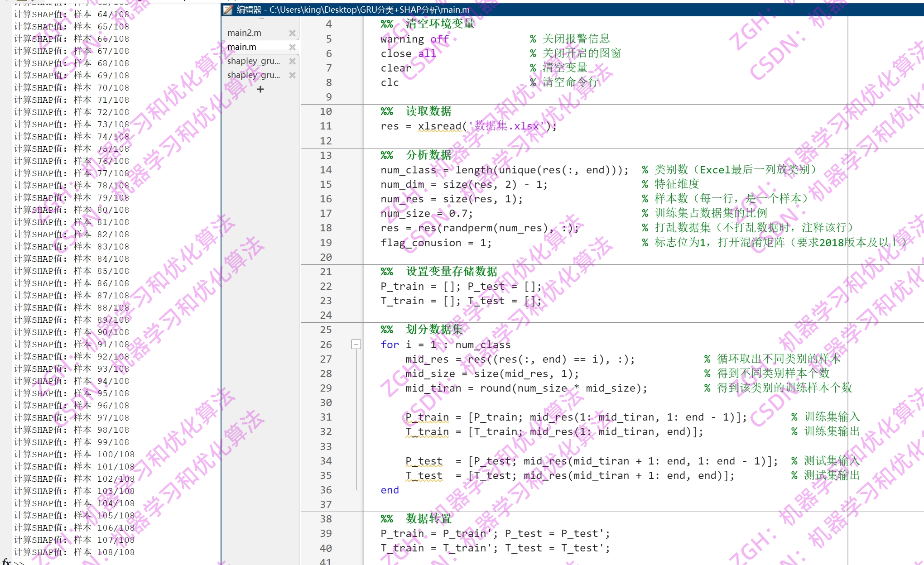Open the lower shapley_gru tab
This screenshot has height=565, width=924.
point(254,75)
